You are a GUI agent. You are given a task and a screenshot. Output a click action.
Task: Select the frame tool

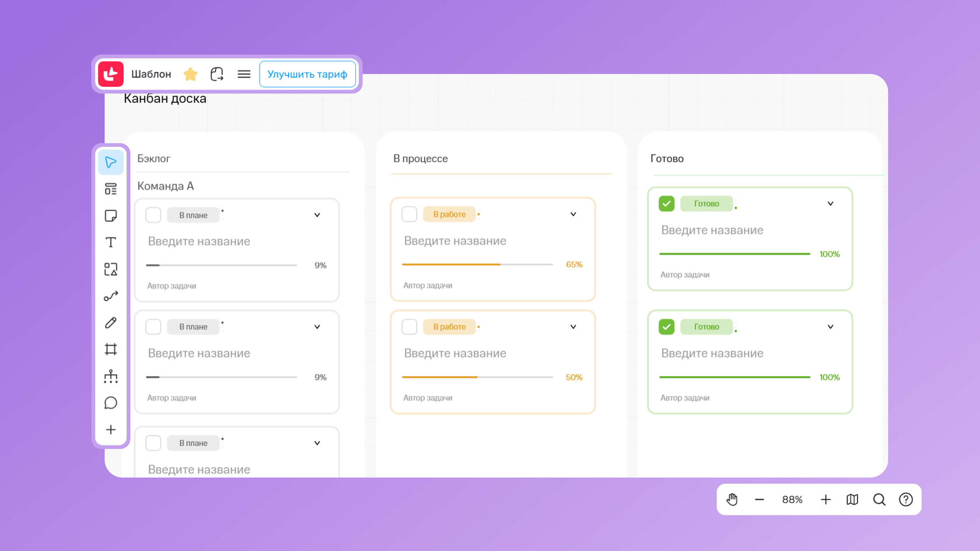point(111,349)
